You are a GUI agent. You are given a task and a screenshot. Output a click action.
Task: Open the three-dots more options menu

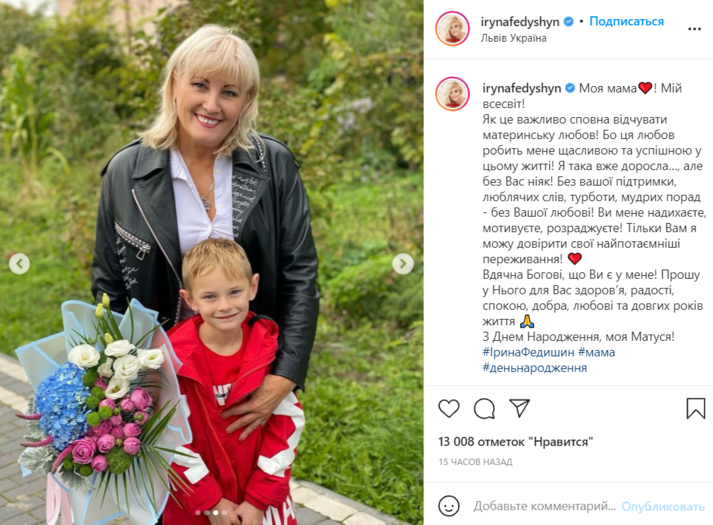point(694,29)
